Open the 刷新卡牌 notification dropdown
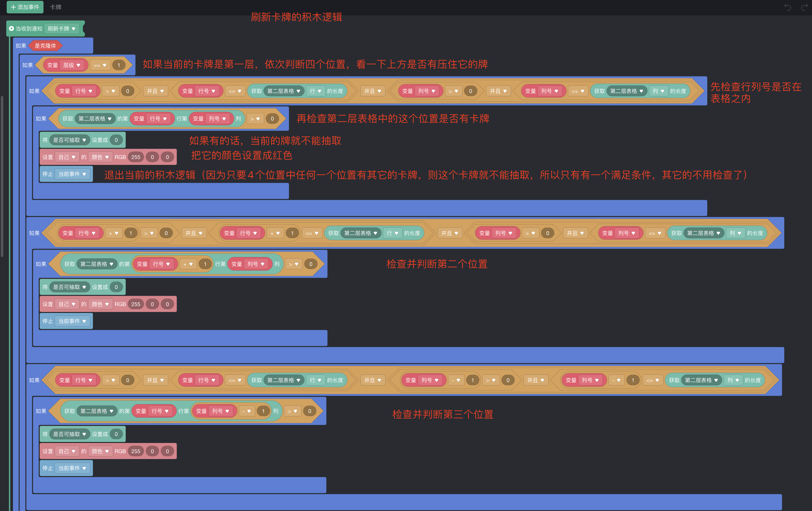Viewport: 812px width, 511px height. (x=62, y=29)
